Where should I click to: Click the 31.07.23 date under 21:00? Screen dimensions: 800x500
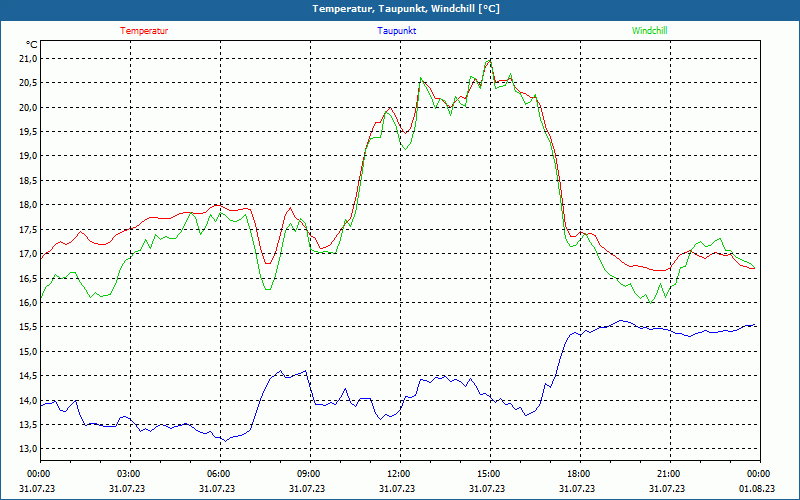tap(668, 488)
